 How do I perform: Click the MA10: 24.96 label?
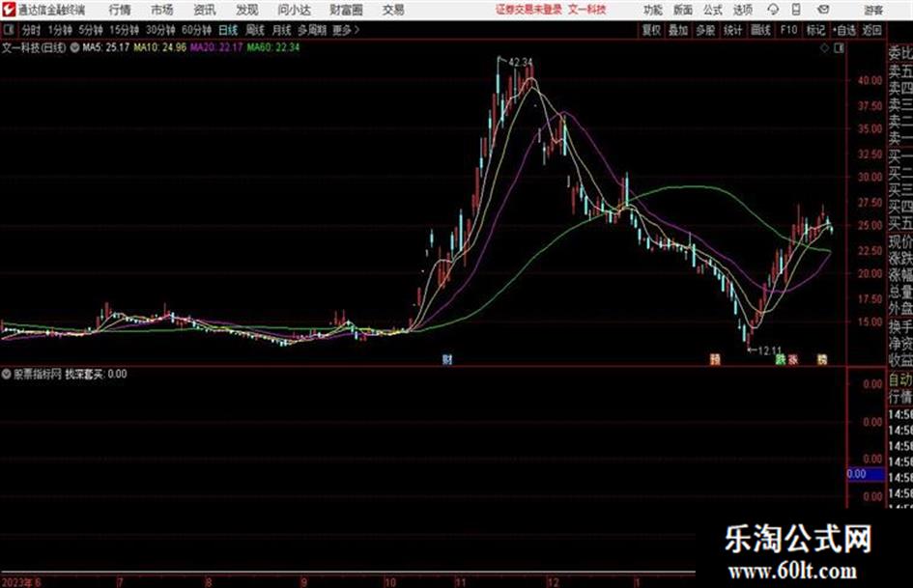(159, 47)
